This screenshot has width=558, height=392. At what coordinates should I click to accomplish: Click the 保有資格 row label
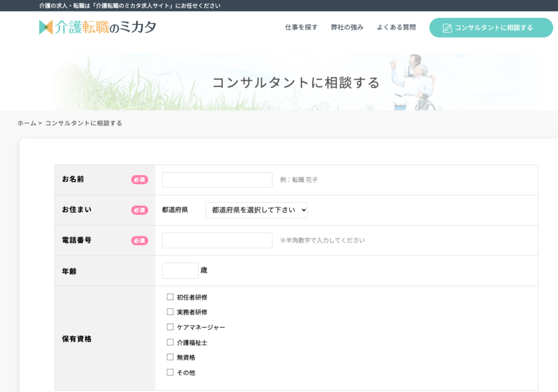77,339
